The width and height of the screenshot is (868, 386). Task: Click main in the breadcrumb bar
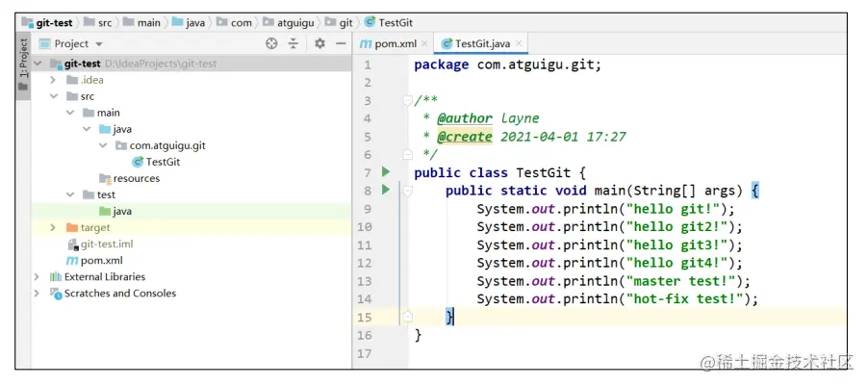point(149,23)
